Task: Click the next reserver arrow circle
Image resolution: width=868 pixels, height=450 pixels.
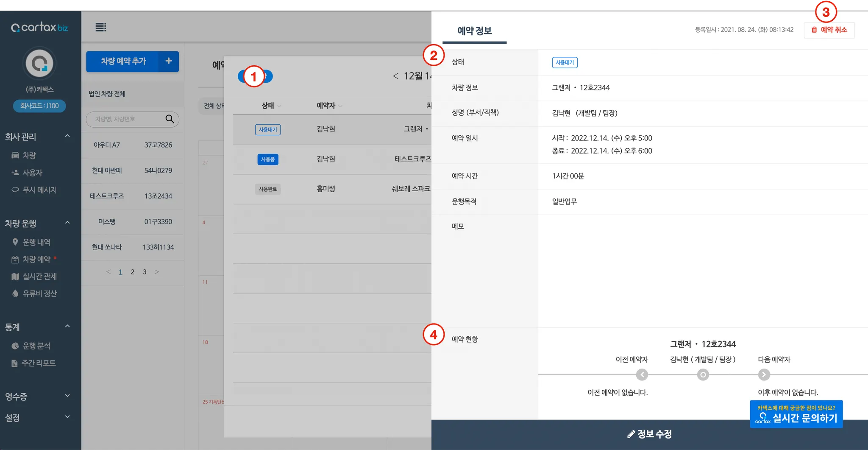Action: (764, 375)
